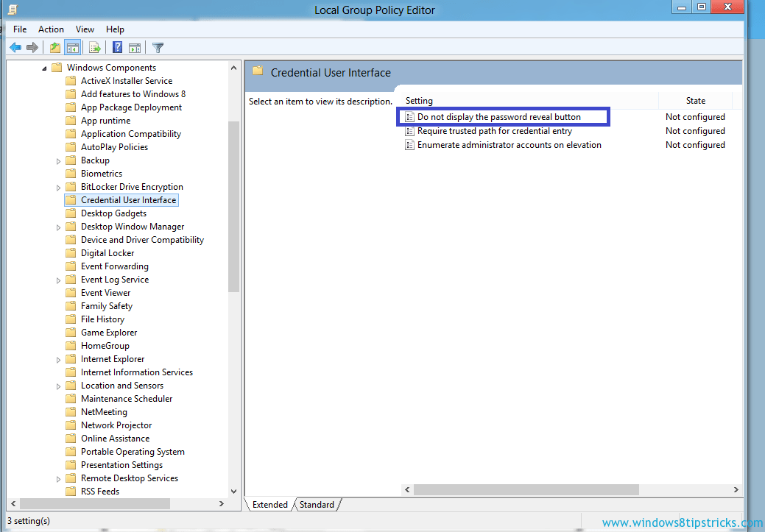Screen dimensions: 765x532
Task: Click the Filter funnel icon in the toolbar
Action: 157,47
